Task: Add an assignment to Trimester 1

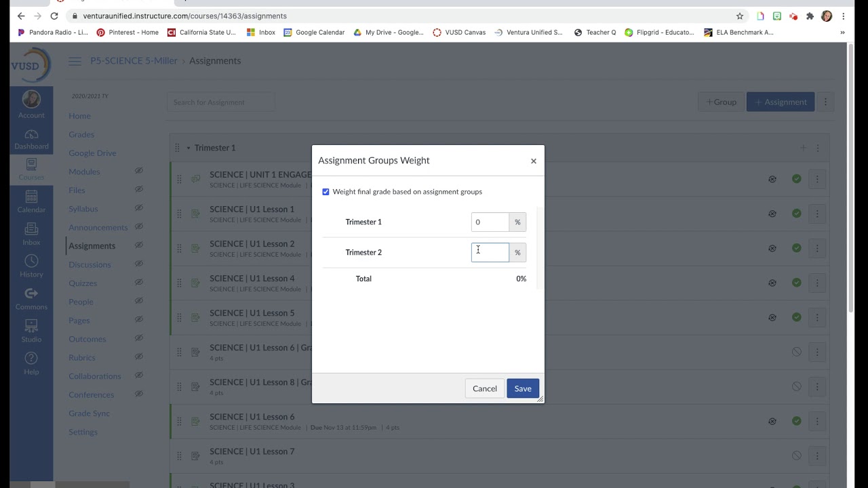Action: click(803, 148)
